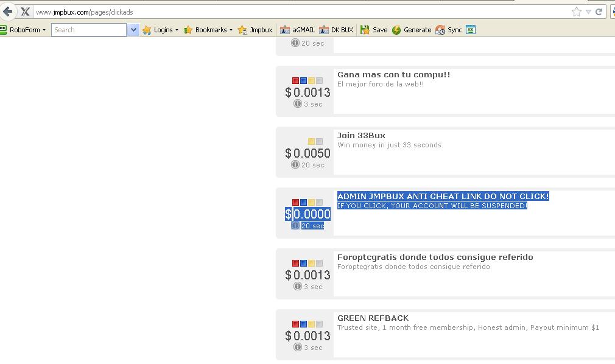Open the 'GREEN REFBACK' ad
Screen dimensions: 615x364
373,318
